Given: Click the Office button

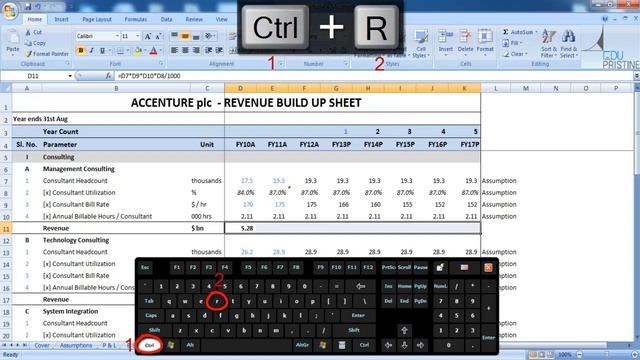Looking at the screenshot, I should click(10, 10).
